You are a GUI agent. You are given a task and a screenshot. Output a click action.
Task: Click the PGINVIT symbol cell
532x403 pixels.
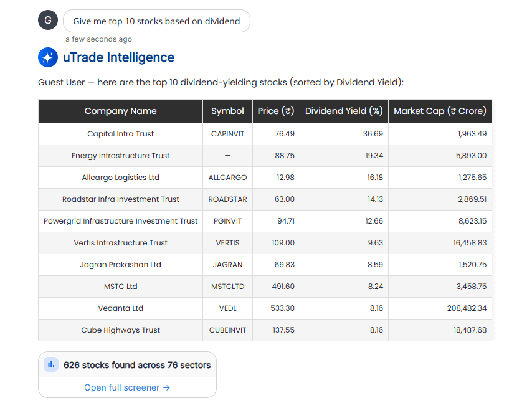coord(227,221)
